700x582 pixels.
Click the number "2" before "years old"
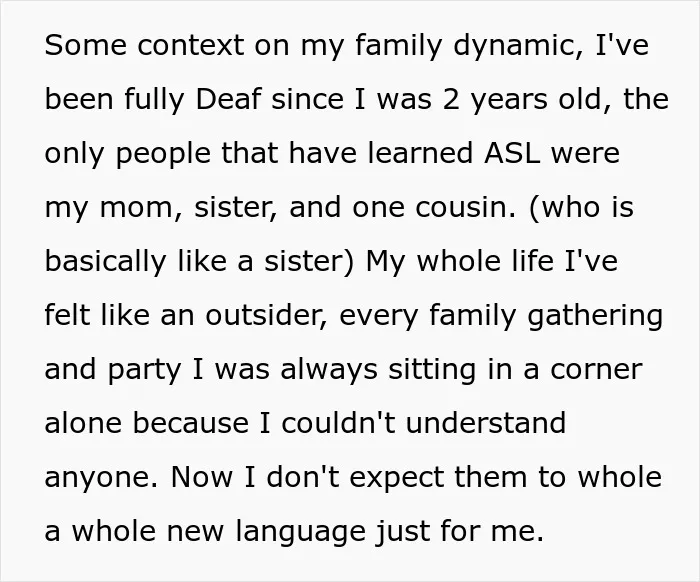point(451,99)
